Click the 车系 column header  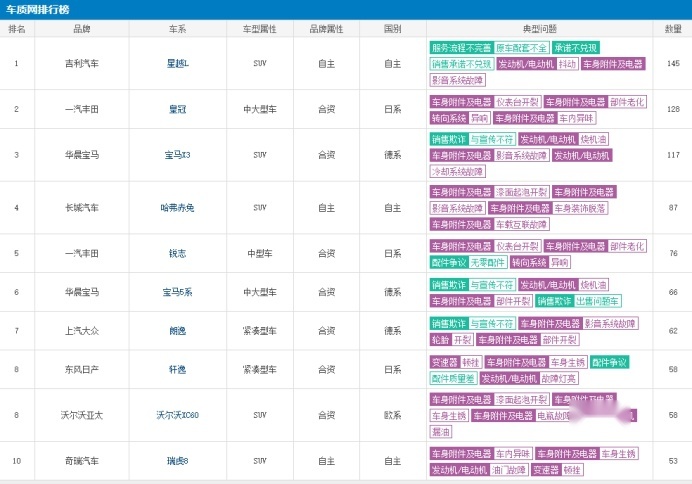177,29
